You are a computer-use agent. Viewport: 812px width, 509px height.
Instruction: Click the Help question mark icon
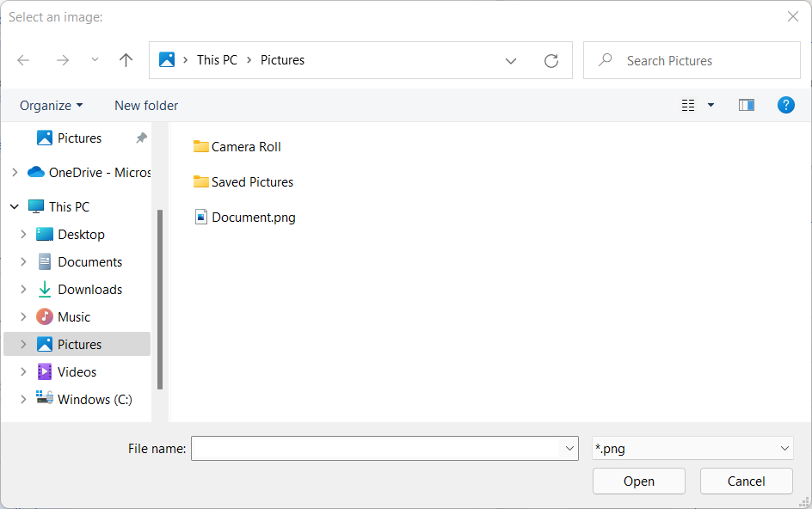[x=785, y=104]
